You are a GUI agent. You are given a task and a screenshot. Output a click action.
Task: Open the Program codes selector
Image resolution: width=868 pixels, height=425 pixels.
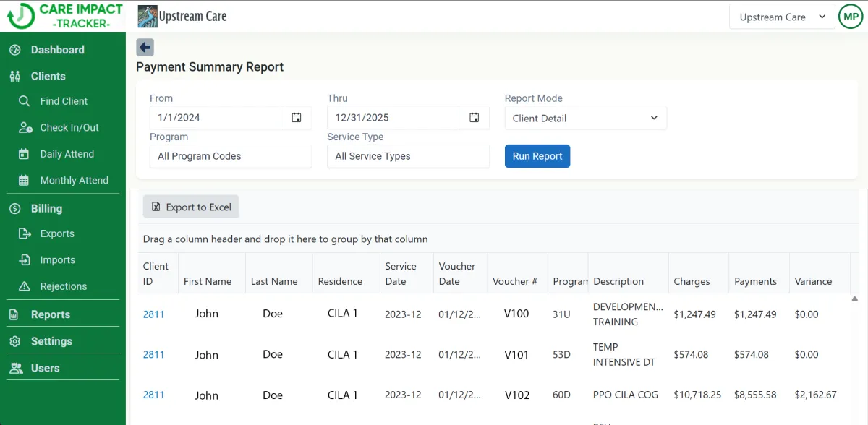(230, 156)
